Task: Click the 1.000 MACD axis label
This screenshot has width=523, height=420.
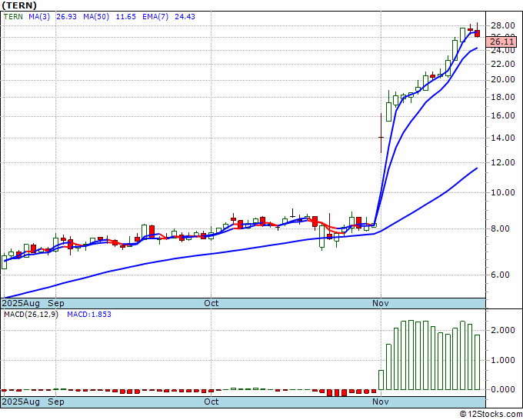Action: 503,360
